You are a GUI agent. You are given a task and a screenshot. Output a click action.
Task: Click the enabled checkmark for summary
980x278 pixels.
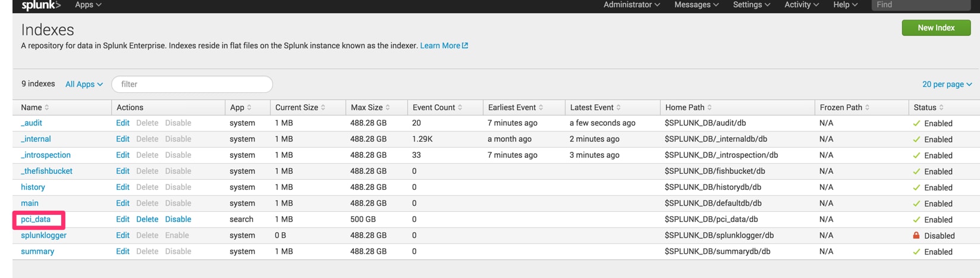[x=916, y=252]
